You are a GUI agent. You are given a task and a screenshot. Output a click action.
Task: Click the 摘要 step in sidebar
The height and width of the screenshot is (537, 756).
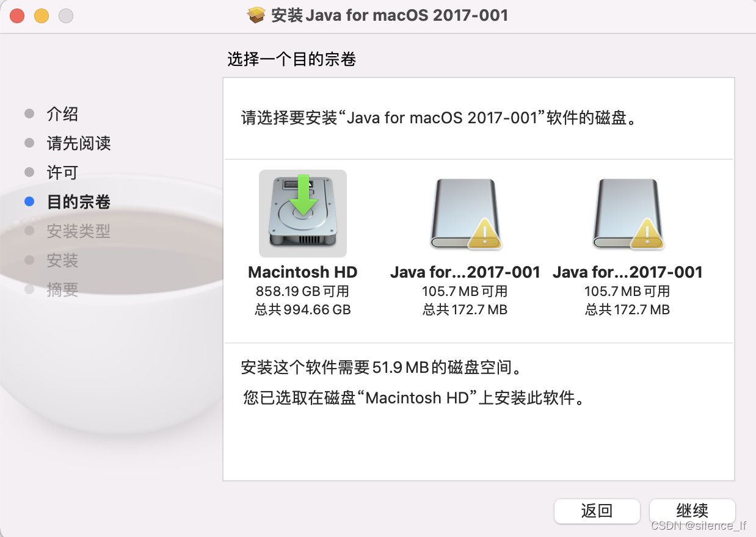(x=63, y=290)
